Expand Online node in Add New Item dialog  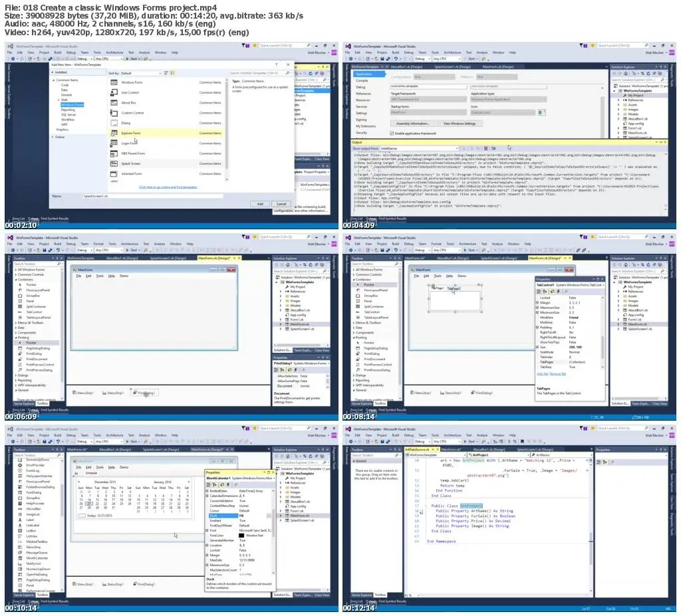(x=53, y=137)
